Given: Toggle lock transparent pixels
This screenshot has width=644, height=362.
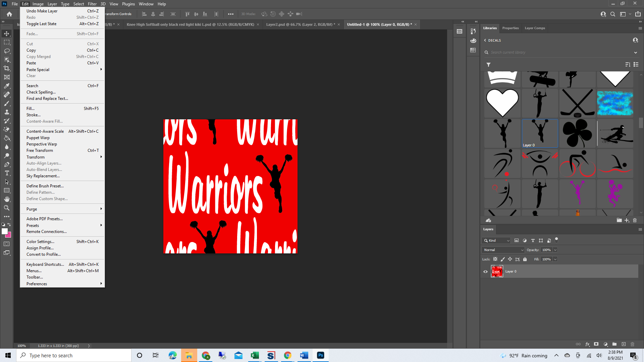Looking at the screenshot, I should pyautogui.click(x=495, y=259).
